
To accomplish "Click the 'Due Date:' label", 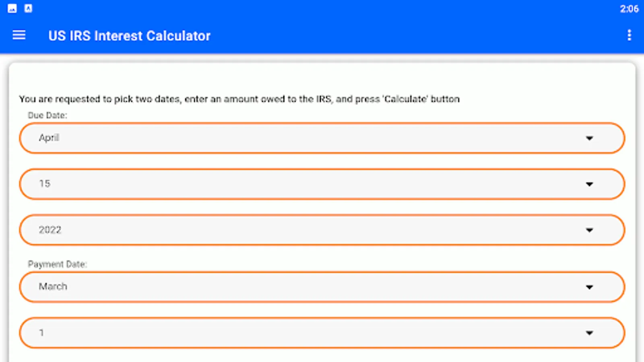I will pyautogui.click(x=47, y=115).
